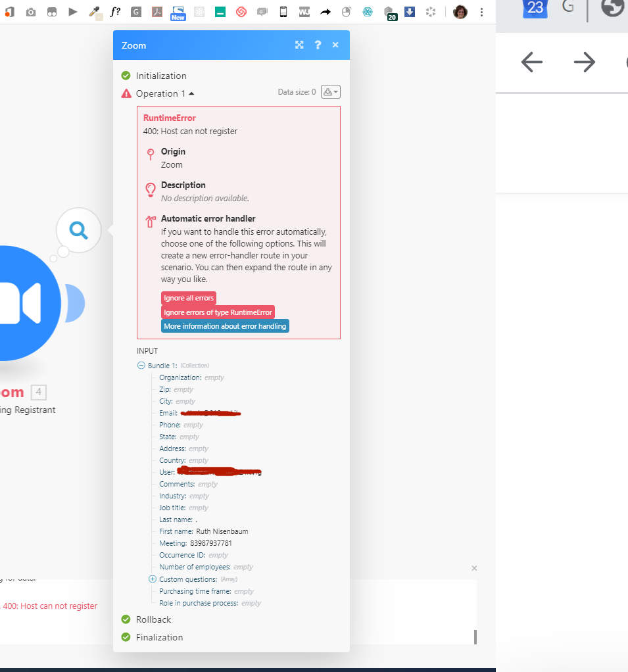Click First name value Ruth Nisenbaum

[x=222, y=531]
